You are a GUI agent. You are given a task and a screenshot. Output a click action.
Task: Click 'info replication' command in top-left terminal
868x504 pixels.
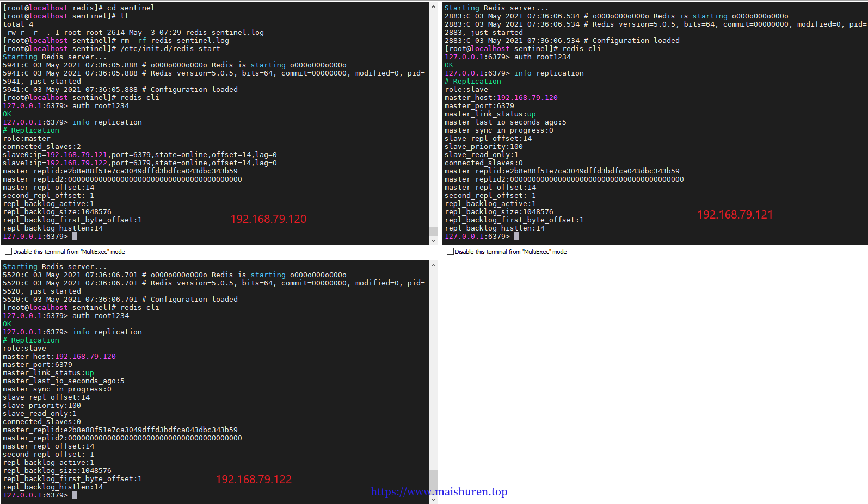coord(107,122)
